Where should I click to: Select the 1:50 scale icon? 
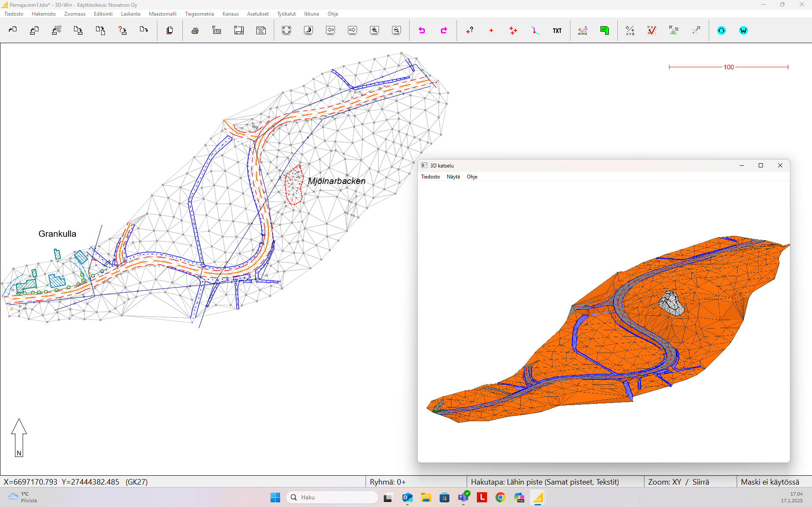tap(217, 30)
